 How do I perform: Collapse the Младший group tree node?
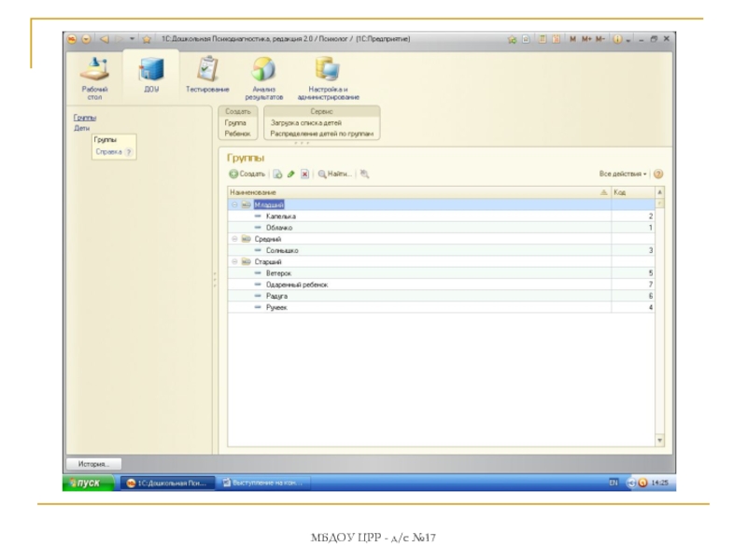pyautogui.click(x=234, y=204)
